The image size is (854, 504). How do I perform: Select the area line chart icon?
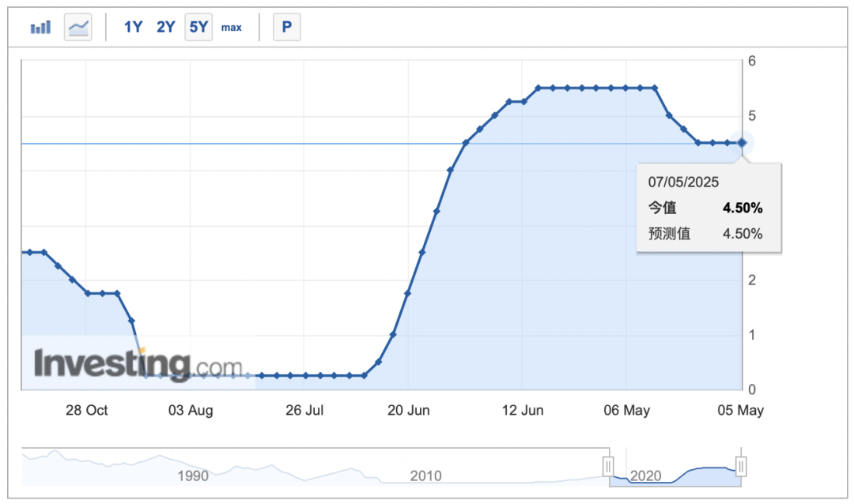[78, 28]
